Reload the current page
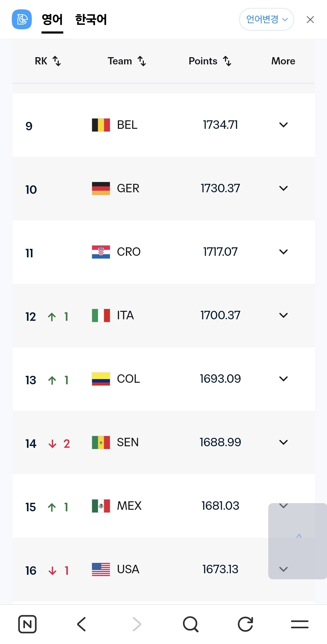Viewport: 327px width, 644px height. pos(245,624)
